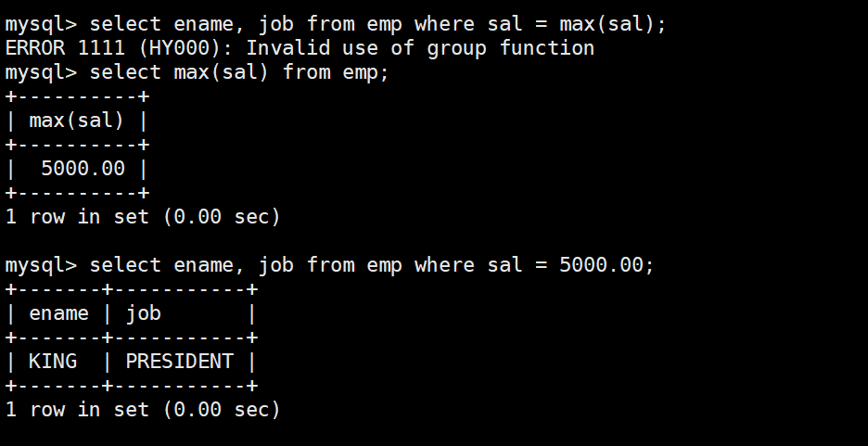Click the "select max(sal) from emp;" command
The image size is (868, 446).
pyautogui.click(x=239, y=72)
